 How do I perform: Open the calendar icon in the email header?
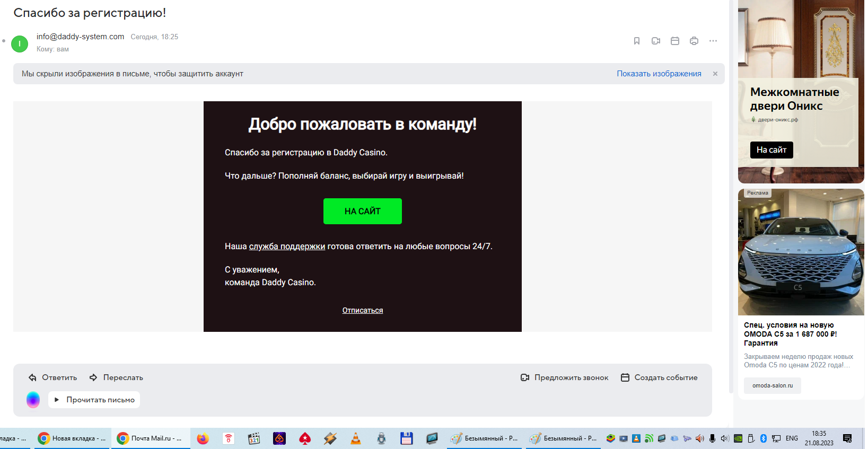point(675,41)
